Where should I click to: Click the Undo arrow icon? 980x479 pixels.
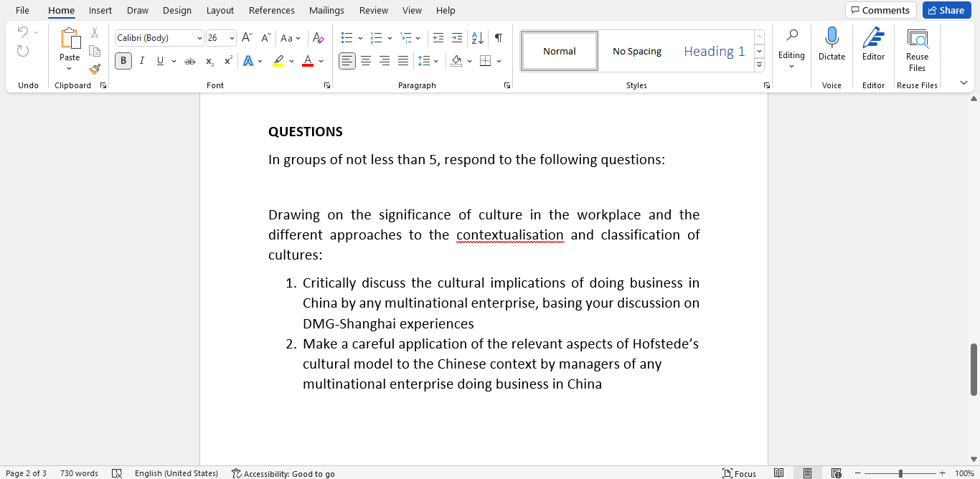pyautogui.click(x=23, y=32)
